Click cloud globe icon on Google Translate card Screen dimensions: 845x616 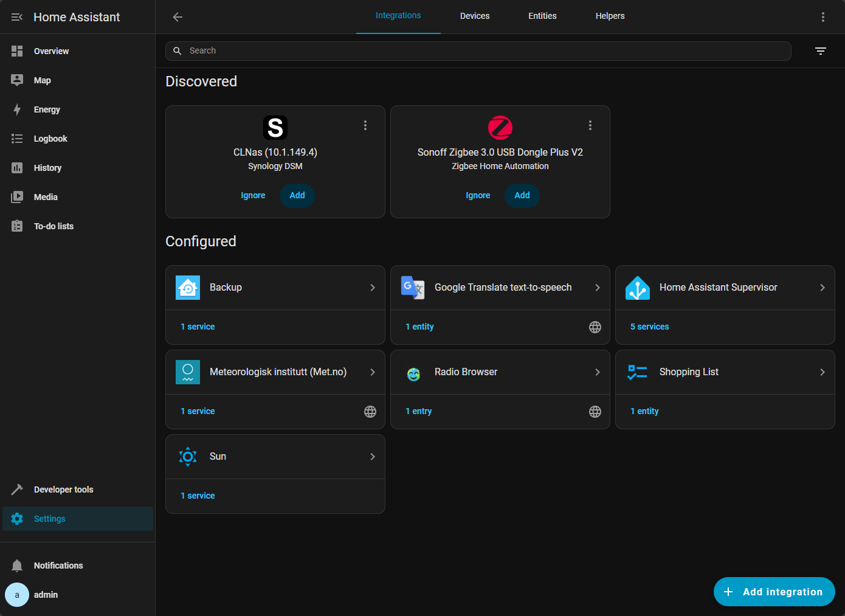tap(595, 327)
